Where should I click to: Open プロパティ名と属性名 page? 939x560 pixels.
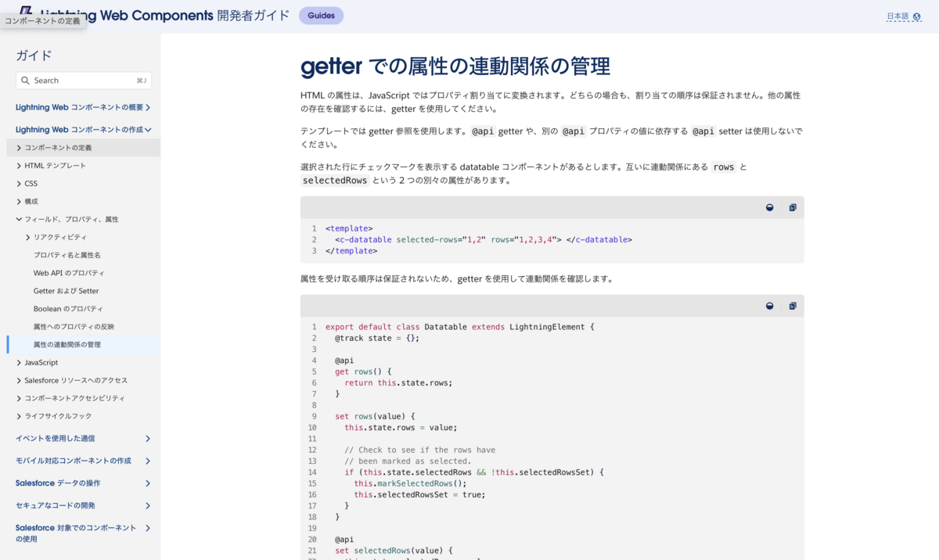pos(67,255)
